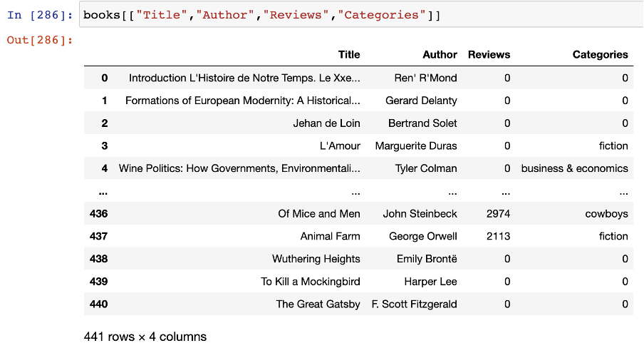The image size is (644, 348).
Task: Click title 'Wine Politics: How Governments'
Action: click(x=239, y=168)
